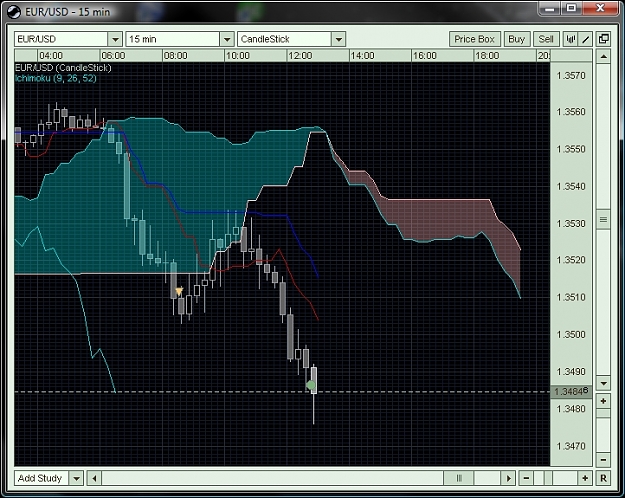Maximize the EUR/USD chart window

pyautogui.click(x=572, y=8)
